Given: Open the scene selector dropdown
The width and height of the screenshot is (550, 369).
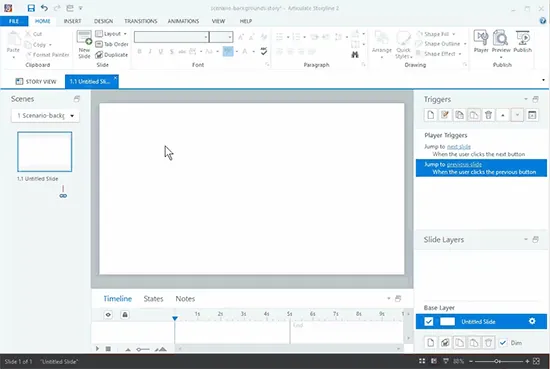Looking at the screenshot, I should (x=72, y=115).
